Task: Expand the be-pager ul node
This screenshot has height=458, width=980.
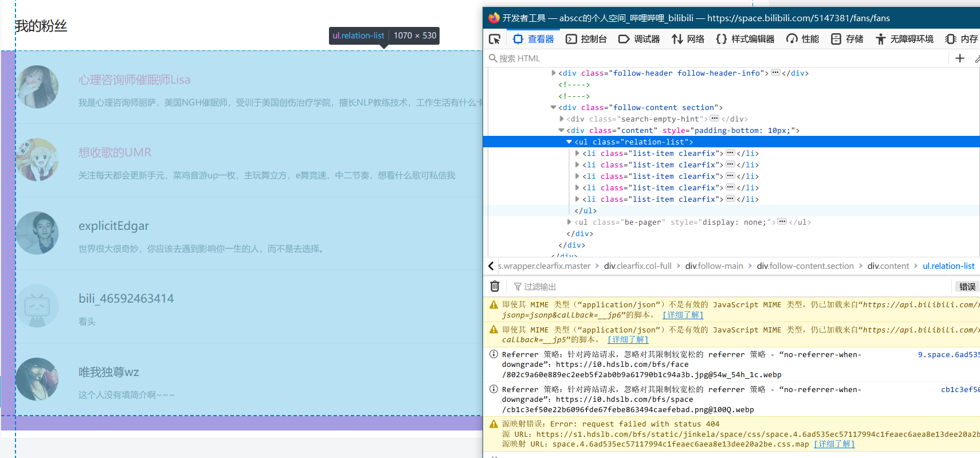Action: tap(569, 222)
